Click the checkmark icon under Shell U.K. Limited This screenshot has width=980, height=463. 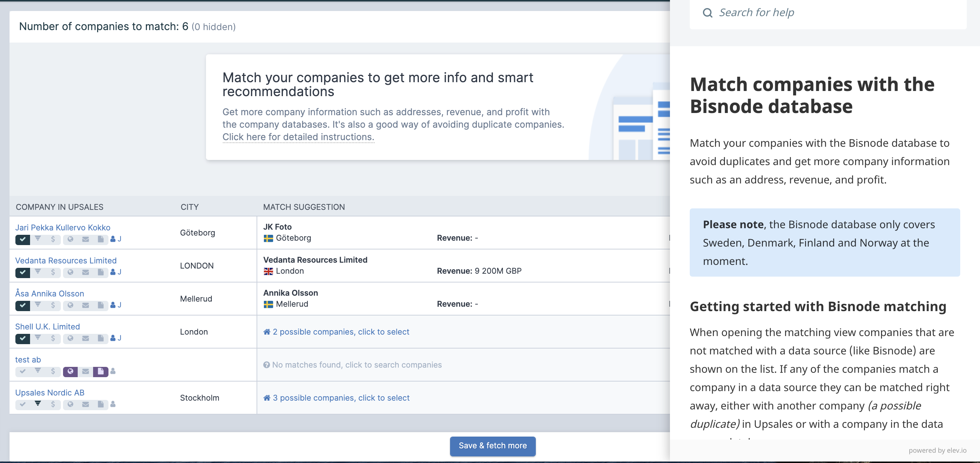point(23,339)
